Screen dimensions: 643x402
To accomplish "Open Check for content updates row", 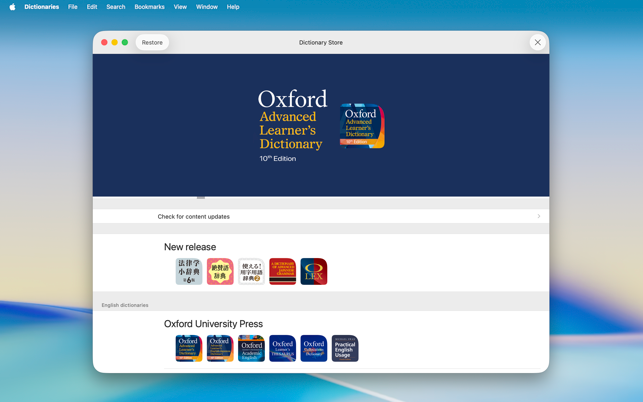I will (x=321, y=216).
